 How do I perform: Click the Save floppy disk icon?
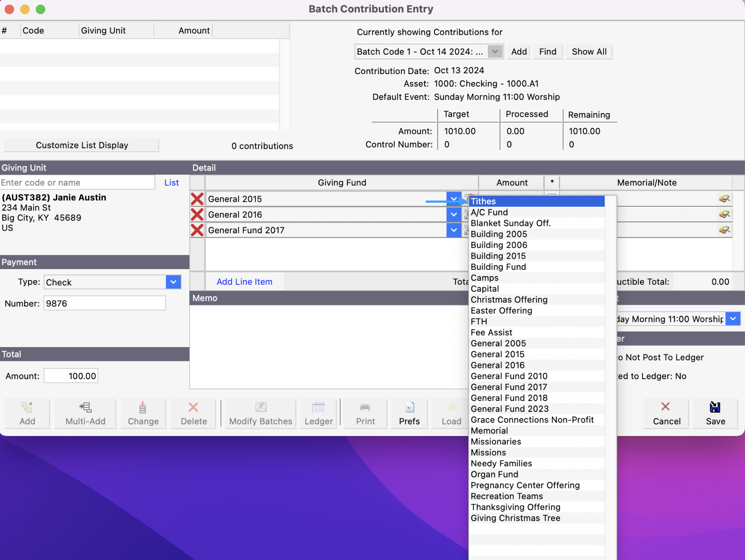[x=715, y=407]
